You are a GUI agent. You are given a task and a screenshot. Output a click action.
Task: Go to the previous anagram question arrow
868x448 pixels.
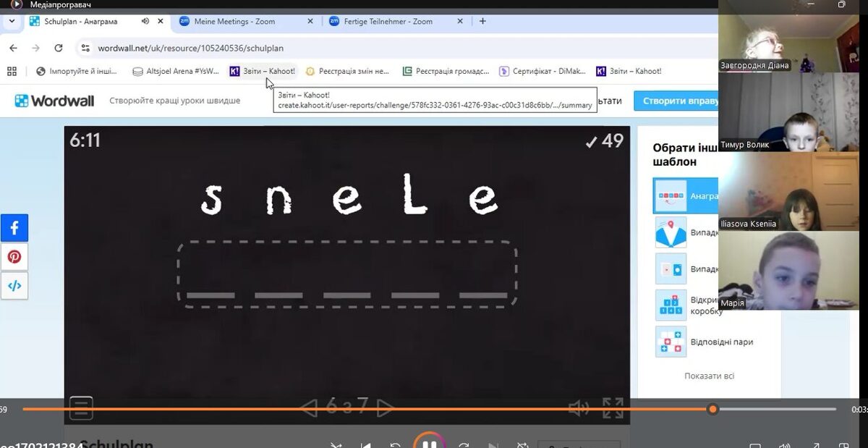pos(309,408)
